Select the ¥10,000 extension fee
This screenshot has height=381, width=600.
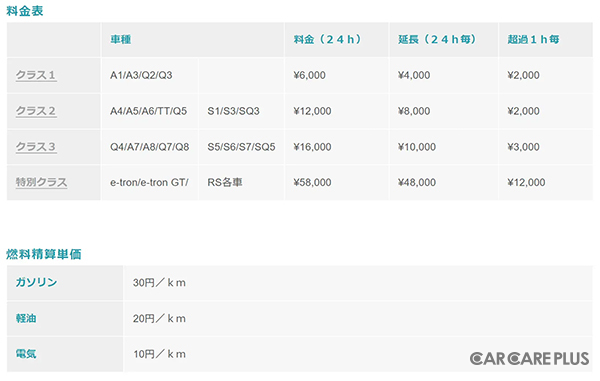click(417, 147)
